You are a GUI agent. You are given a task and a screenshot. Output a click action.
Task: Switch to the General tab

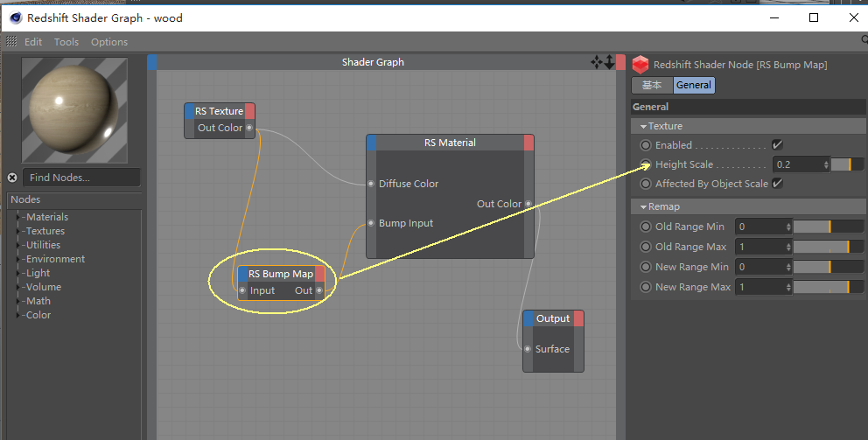[694, 85]
